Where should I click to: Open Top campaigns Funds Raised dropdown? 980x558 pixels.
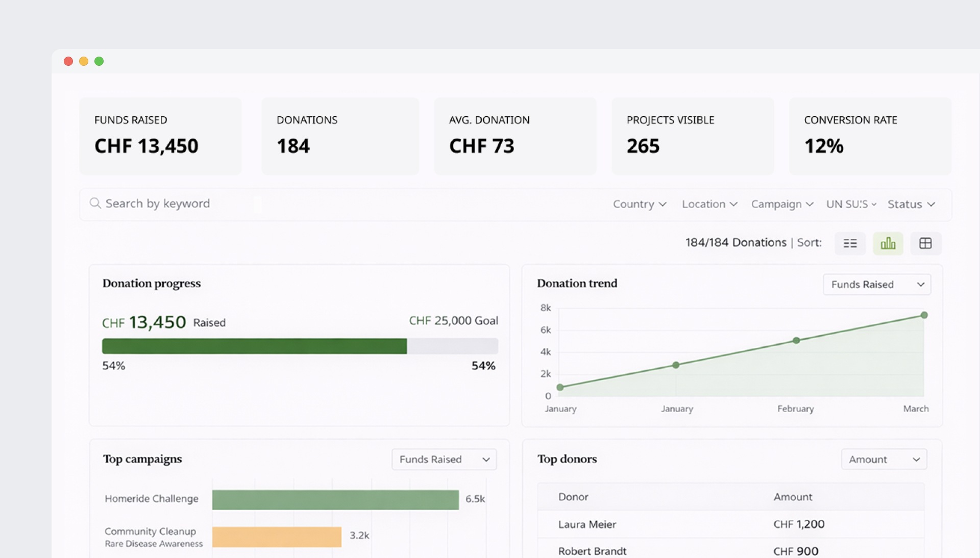pos(444,460)
